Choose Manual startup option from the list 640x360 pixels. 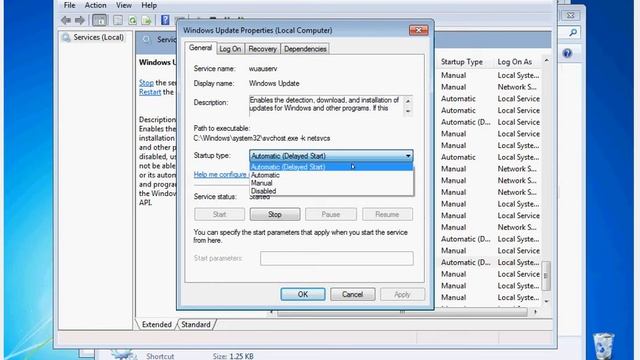(x=331, y=183)
